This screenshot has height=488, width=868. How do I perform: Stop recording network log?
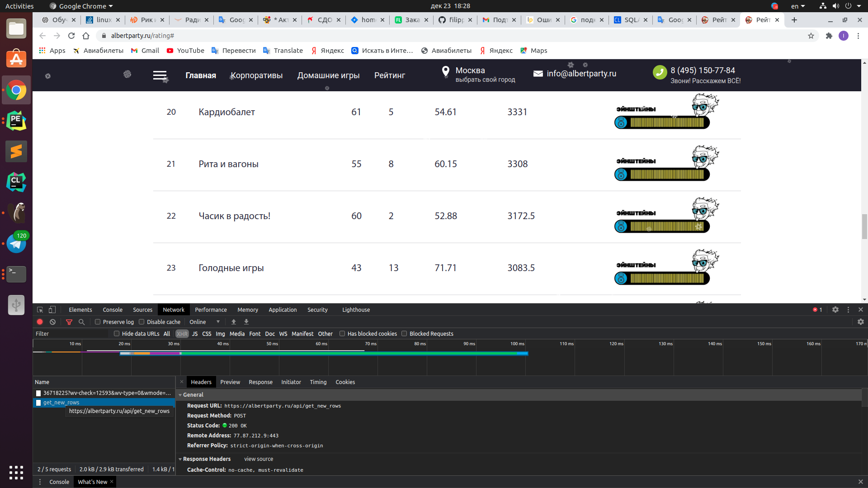click(x=40, y=322)
